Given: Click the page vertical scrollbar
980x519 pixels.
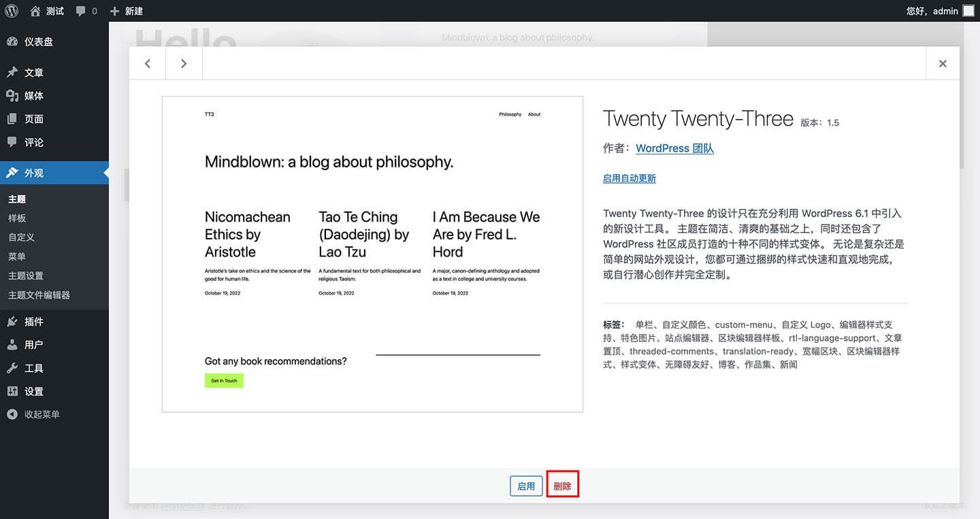Looking at the screenshot, I should coord(963,95).
